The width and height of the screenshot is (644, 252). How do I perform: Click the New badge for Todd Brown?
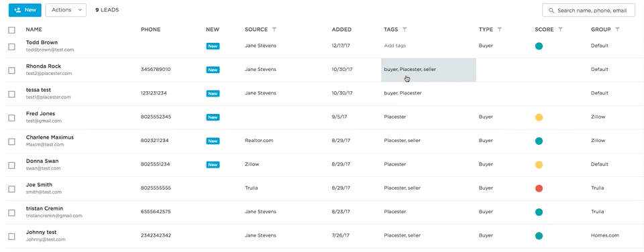(x=213, y=46)
